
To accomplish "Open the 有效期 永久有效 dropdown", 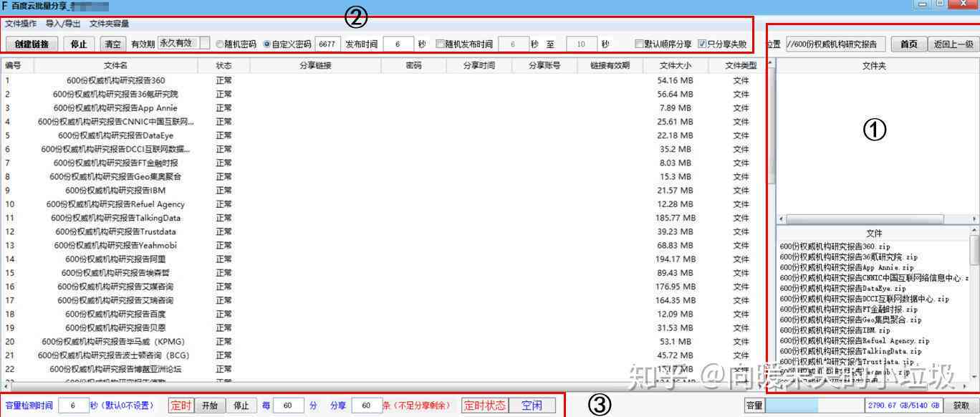I will click(184, 43).
